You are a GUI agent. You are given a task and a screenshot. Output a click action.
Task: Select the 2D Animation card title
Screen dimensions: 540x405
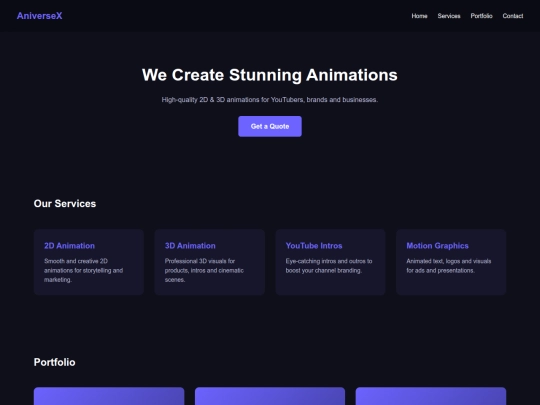(69, 246)
